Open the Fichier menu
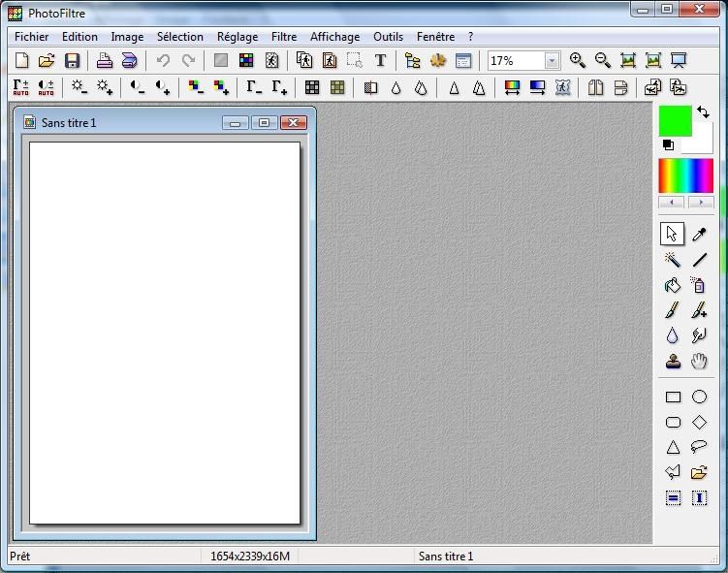The image size is (728, 573). point(32,37)
